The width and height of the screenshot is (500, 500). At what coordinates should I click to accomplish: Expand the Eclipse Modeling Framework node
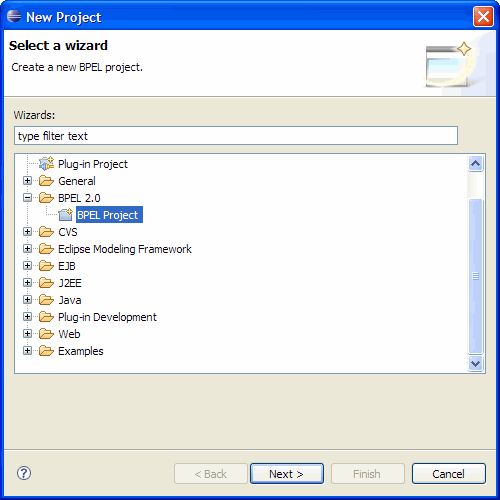tap(27, 249)
